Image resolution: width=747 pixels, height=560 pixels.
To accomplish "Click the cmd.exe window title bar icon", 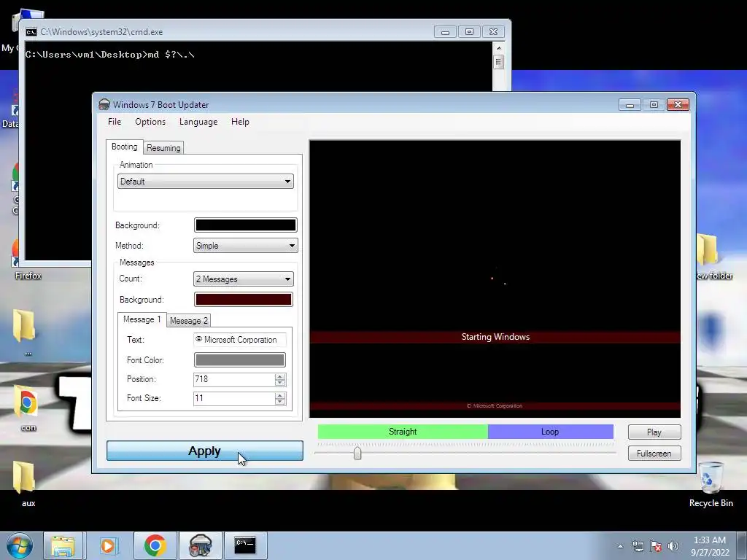I will tap(31, 32).
